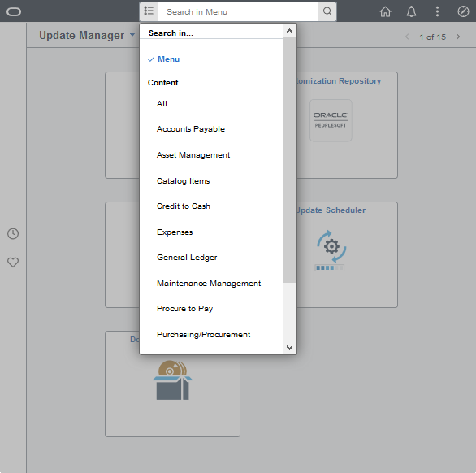Choose Procure to Pay option
476x473 pixels.
[x=184, y=309]
